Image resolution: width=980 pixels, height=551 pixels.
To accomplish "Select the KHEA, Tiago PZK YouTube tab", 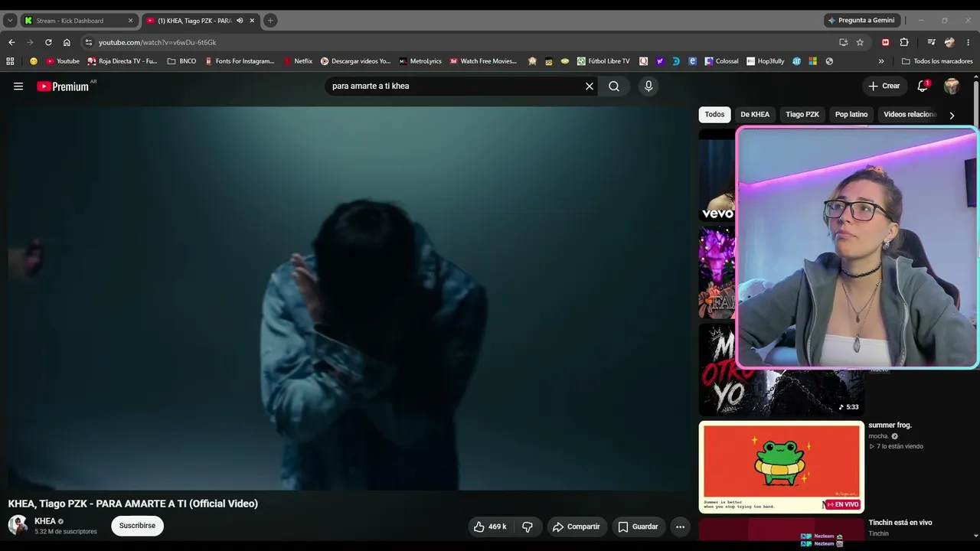I will 201,21.
